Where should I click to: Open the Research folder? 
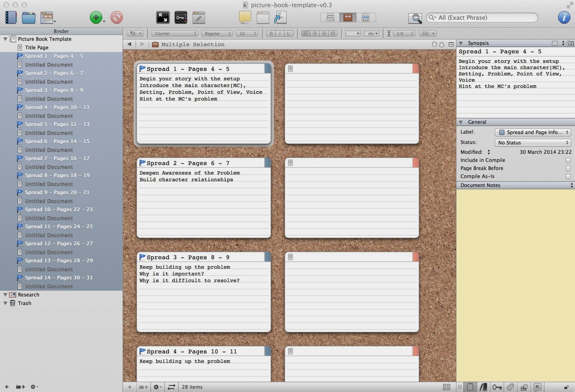point(28,295)
